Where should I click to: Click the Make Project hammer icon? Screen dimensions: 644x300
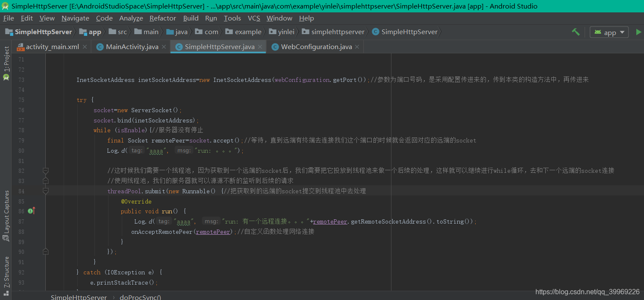point(576,32)
